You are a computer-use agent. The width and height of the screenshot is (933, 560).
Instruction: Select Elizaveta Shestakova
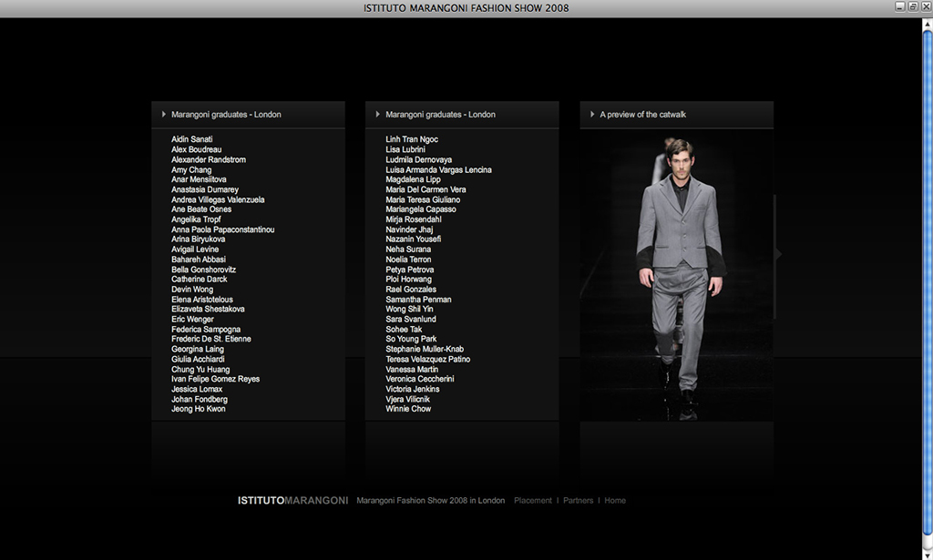(208, 309)
